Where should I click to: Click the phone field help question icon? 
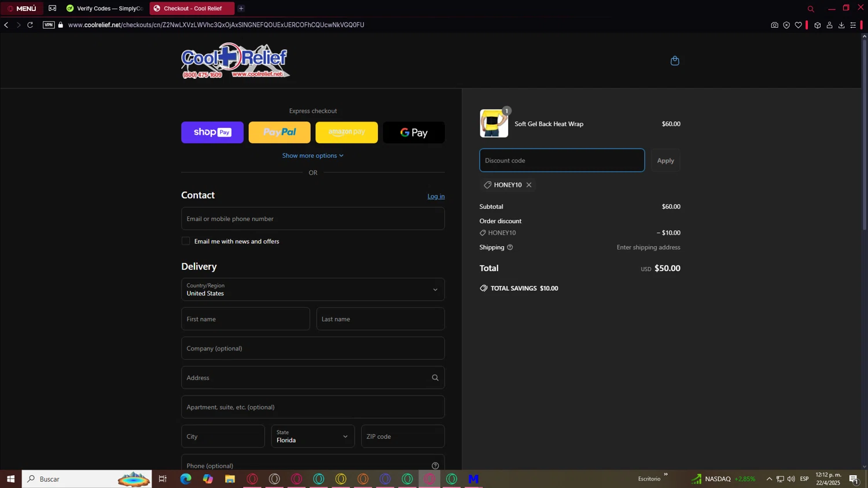click(x=435, y=465)
